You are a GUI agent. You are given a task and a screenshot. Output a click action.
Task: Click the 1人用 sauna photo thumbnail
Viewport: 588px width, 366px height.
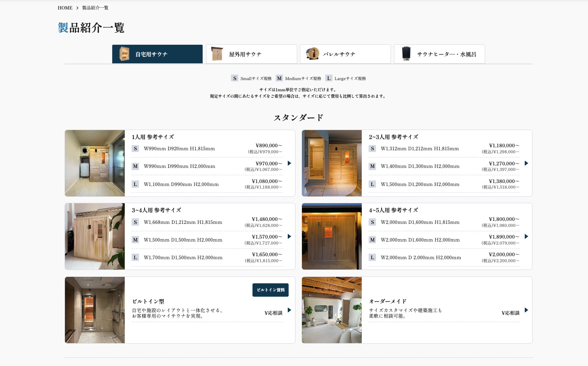pyautogui.click(x=95, y=163)
